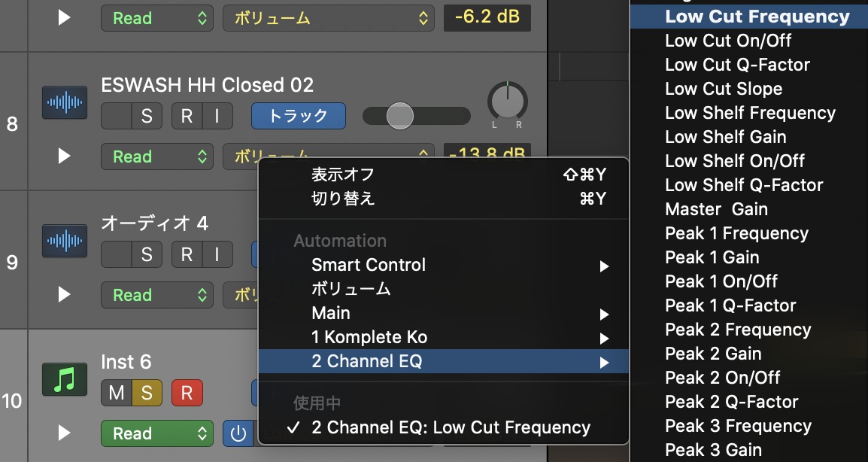Adjust volume slider on ESWASH HH Closed 02
868x462 pixels.
tap(399, 115)
